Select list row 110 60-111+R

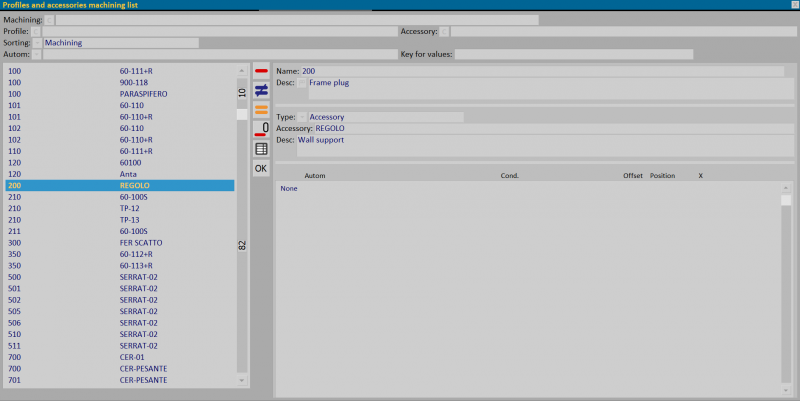point(120,152)
